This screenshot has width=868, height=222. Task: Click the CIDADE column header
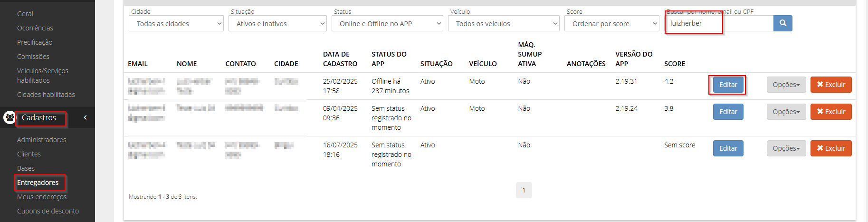286,64
